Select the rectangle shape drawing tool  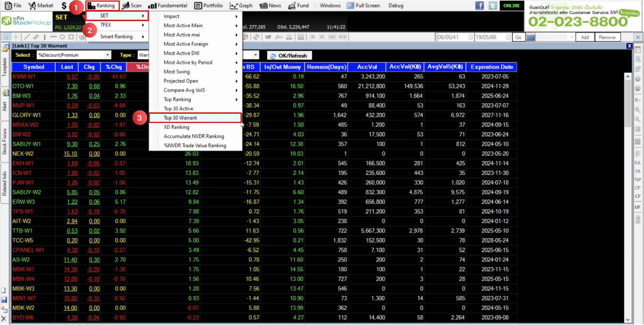[x=71, y=37]
